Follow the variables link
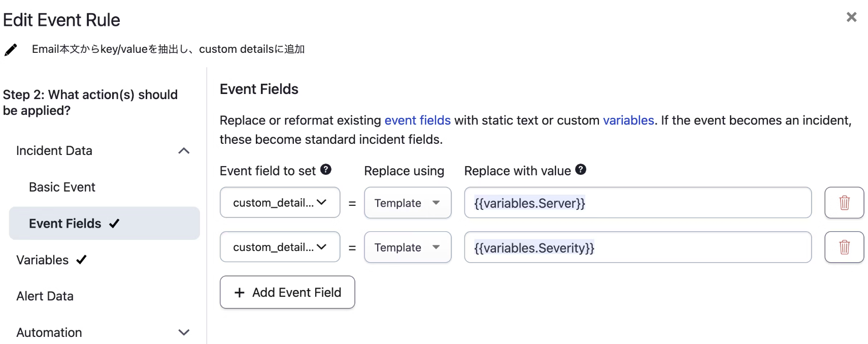Screen dimensions: 868x344 (x=628, y=120)
